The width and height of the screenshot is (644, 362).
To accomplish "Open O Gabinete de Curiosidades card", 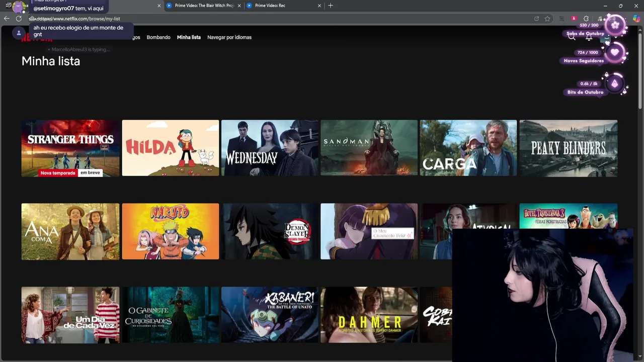I will [171, 315].
